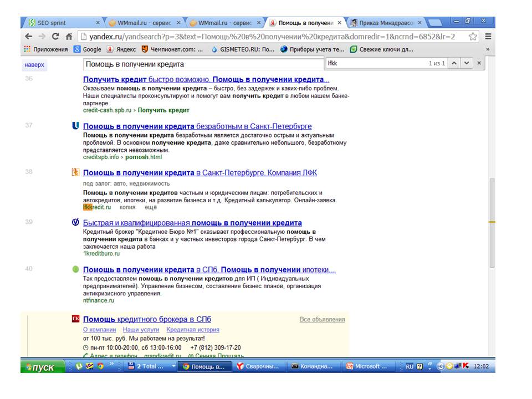Viewport: 532px width, 399px height.
Task: Open Кредитная история ad sublink
Action: pyautogui.click(x=193, y=330)
